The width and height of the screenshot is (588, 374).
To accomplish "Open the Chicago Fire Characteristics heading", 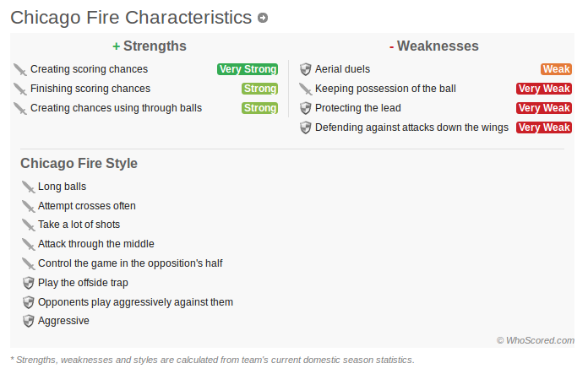I will click(x=131, y=18).
